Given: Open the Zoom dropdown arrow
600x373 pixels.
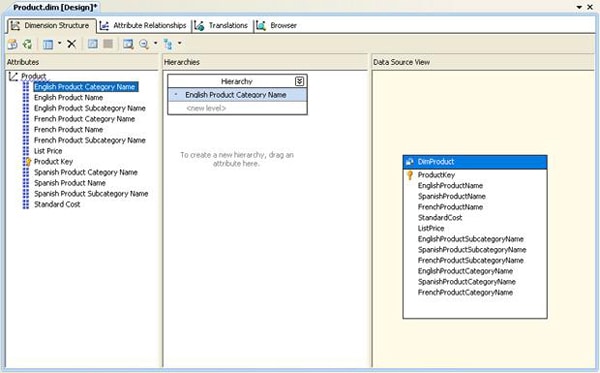Looking at the screenshot, I should 155,43.
